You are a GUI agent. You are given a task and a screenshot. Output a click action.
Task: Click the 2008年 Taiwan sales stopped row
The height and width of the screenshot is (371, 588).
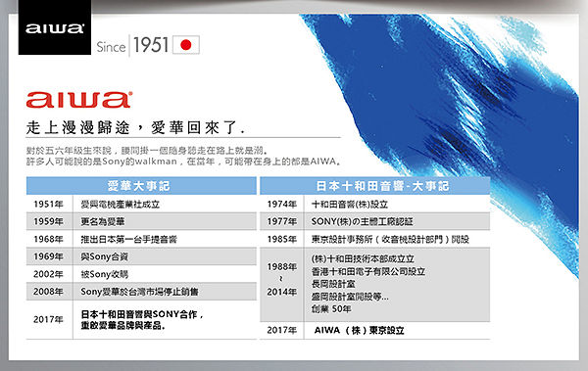(141, 291)
